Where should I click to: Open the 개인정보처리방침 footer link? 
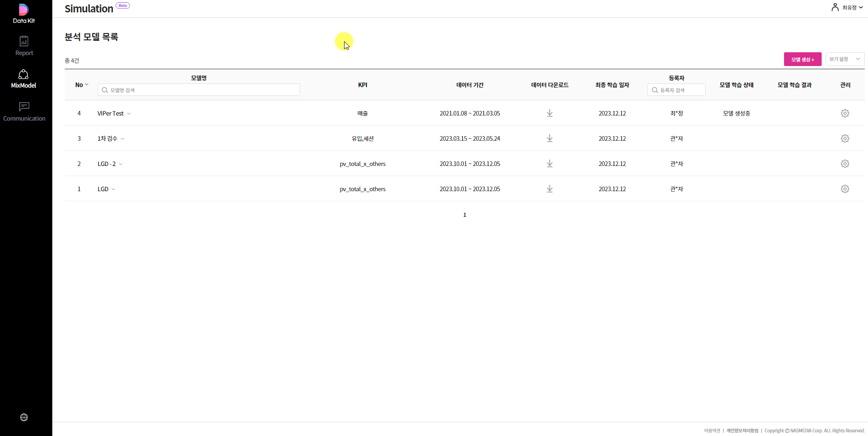pyautogui.click(x=742, y=430)
